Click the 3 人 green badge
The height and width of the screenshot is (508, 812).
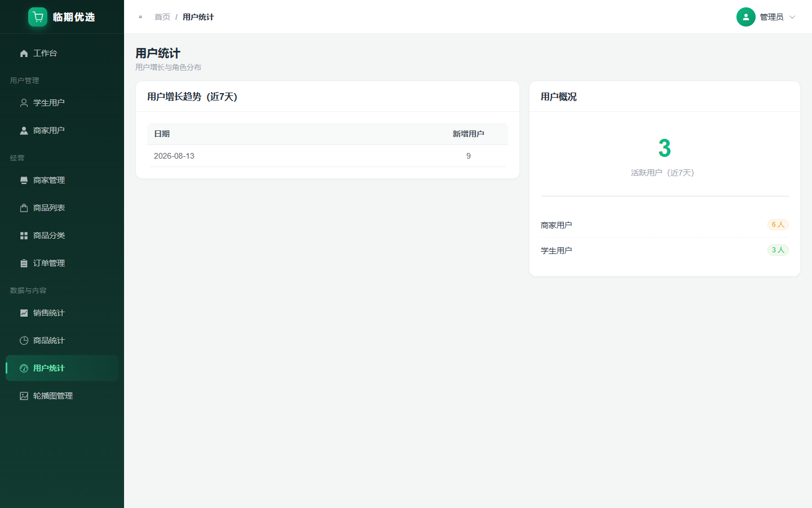[x=778, y=250]
